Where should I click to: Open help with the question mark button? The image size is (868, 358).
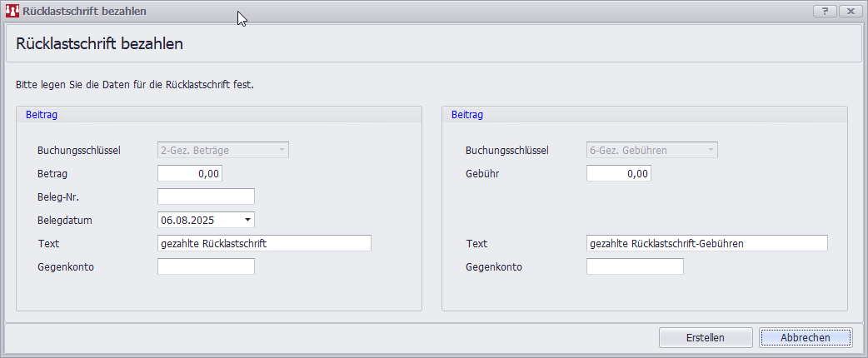tap(824, 11)
